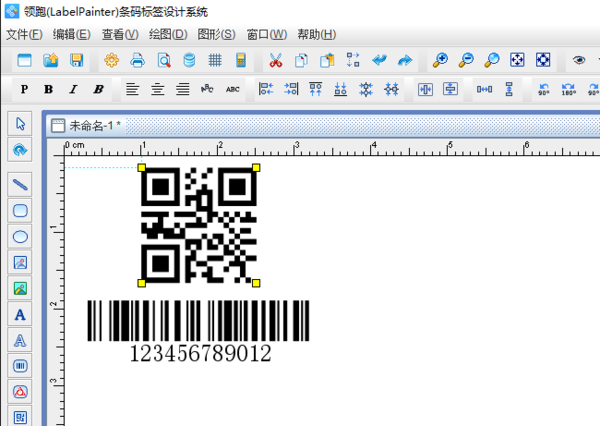Toggle the eye visibility icon
Viewport: 600px width, 426px height.
(x=579, y=60)
